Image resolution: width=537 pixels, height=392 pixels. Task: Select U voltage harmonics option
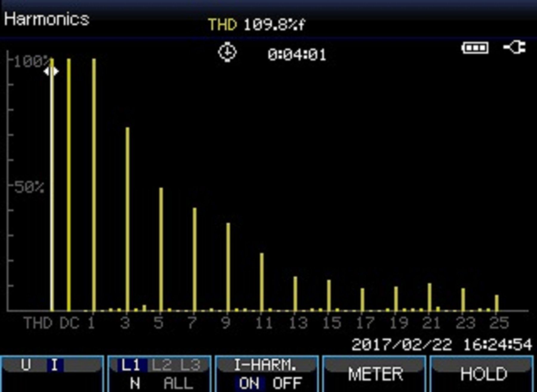[x=26, y=365]
